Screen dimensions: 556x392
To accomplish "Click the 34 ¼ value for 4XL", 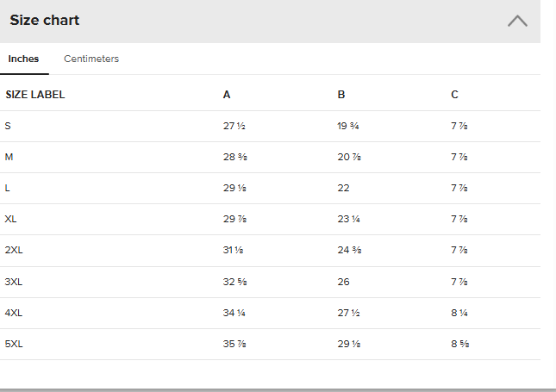I will pos(234,313).
